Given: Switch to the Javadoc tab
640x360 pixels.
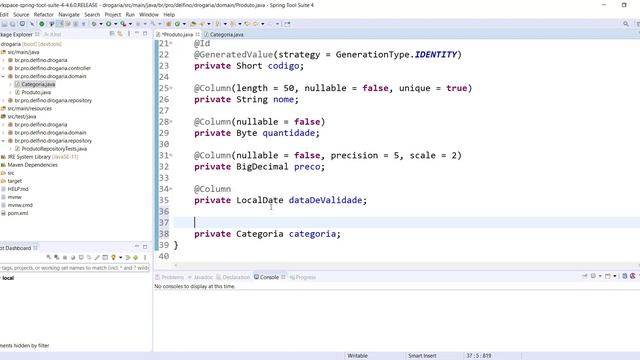Looking at the screenshot, I should click(x=200, y=277).
